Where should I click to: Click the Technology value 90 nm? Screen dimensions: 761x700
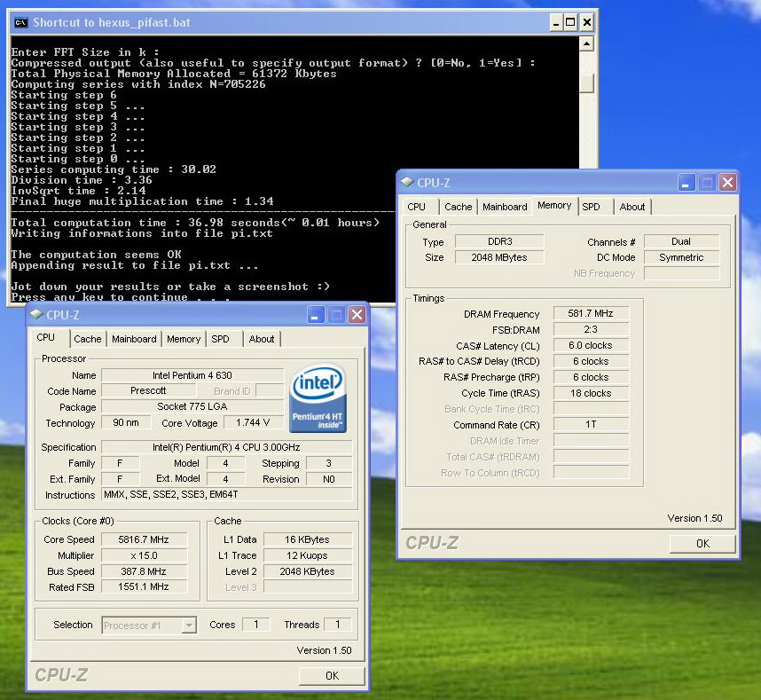click(x=126, y=423)
